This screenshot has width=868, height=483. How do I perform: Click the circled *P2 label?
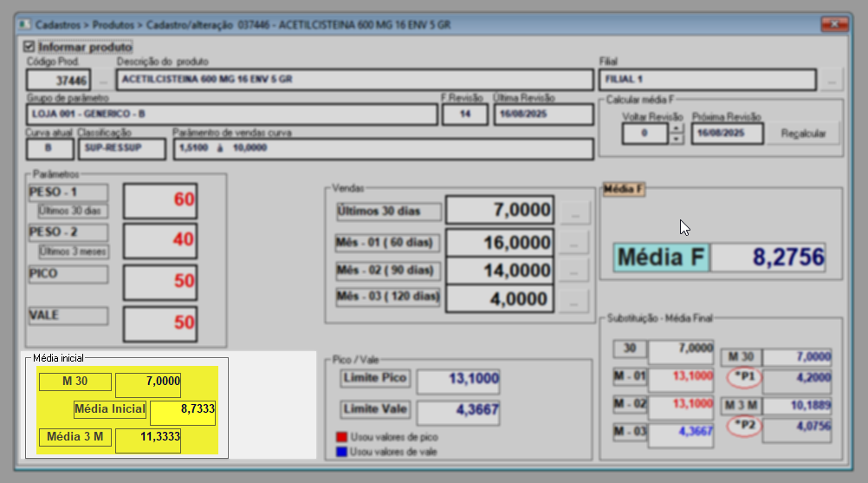(x=744, y=426)
